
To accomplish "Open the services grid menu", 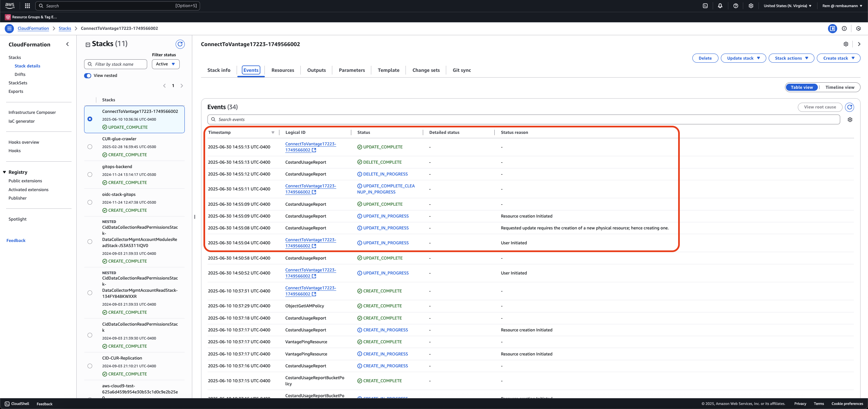I will [x=27, y=6].
